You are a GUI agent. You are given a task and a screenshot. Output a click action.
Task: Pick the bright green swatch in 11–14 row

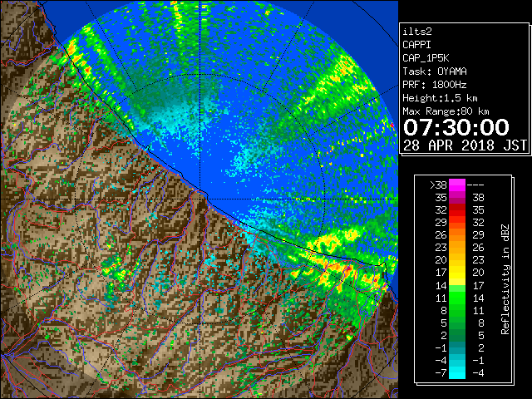457,298
